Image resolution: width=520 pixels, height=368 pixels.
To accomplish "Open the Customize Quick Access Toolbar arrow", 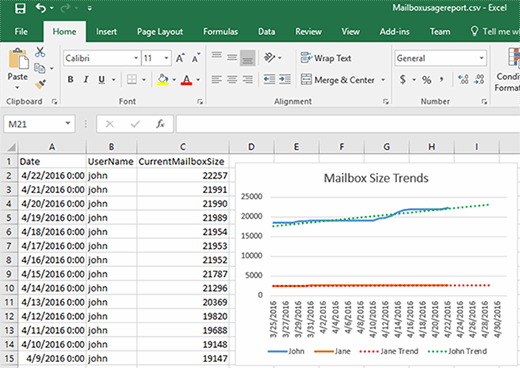I will 89,8.
